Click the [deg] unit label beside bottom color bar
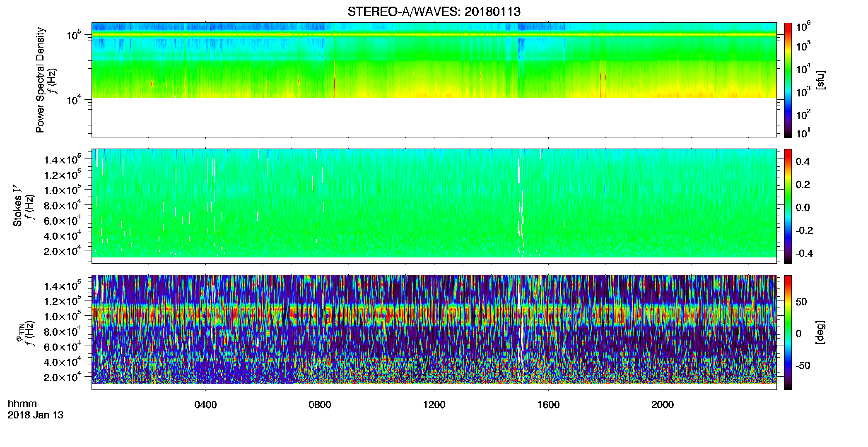Viewport: 868px width, 447px height. coord(820,332)
